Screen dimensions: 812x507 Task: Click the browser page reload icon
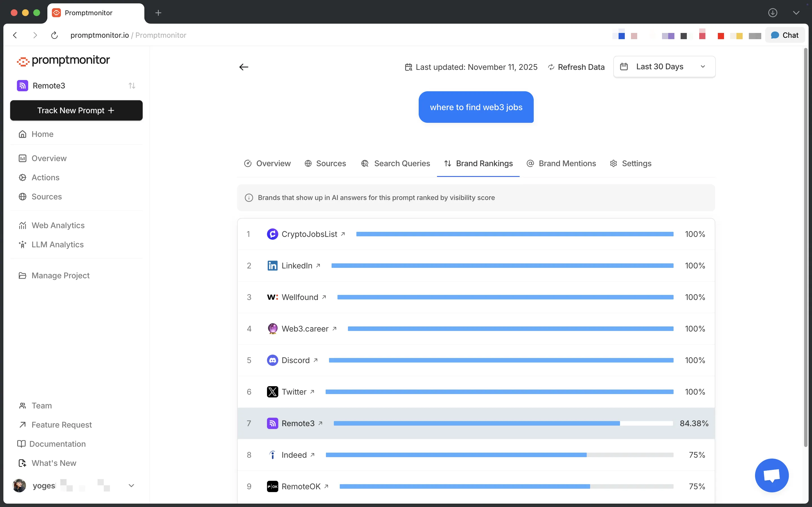point(54,35)
